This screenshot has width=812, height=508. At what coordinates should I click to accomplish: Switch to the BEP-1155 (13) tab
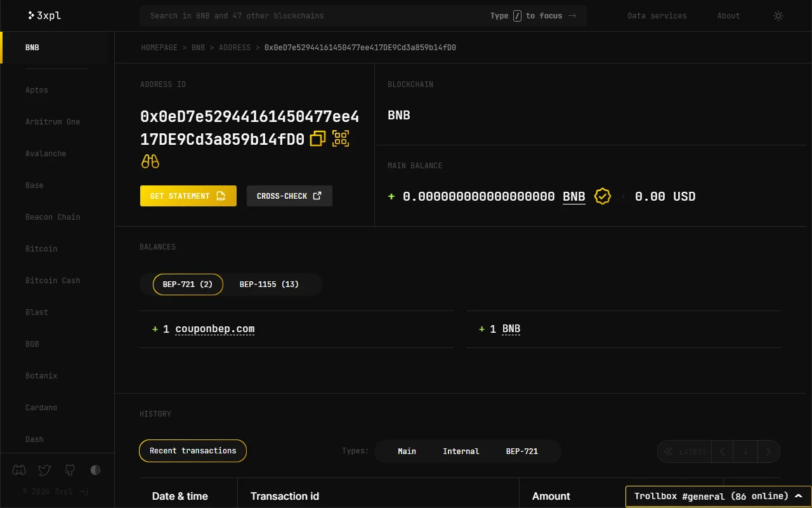pyautogui.click(x=269, y=284)
